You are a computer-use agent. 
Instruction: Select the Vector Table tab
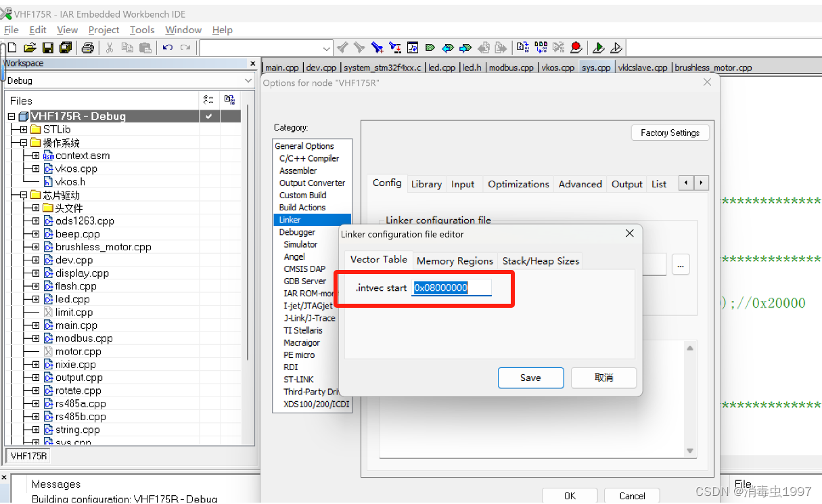pos(379,259)
